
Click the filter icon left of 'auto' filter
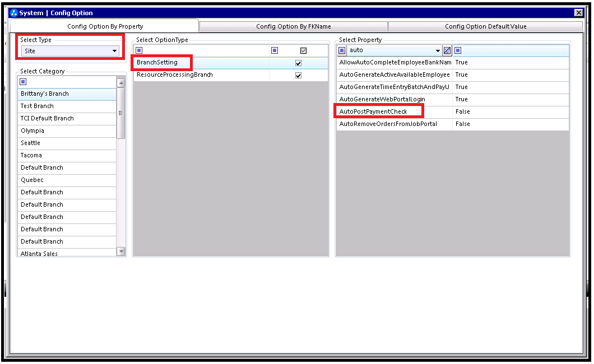342,50
